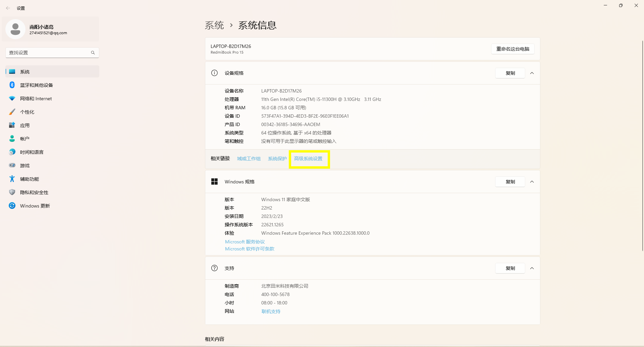The width and height of the screenshot is (644, 347).
Task: Click RAM value 16.0 GB
Action: click(x=284, y=108)
